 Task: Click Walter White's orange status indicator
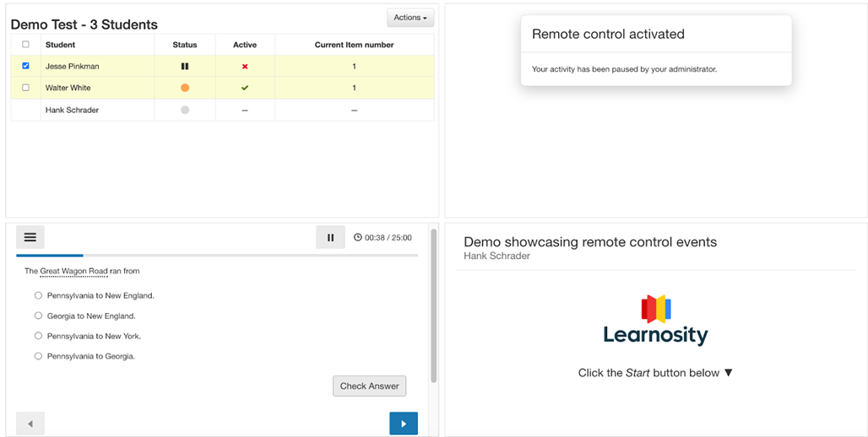(x=185, y=88)
